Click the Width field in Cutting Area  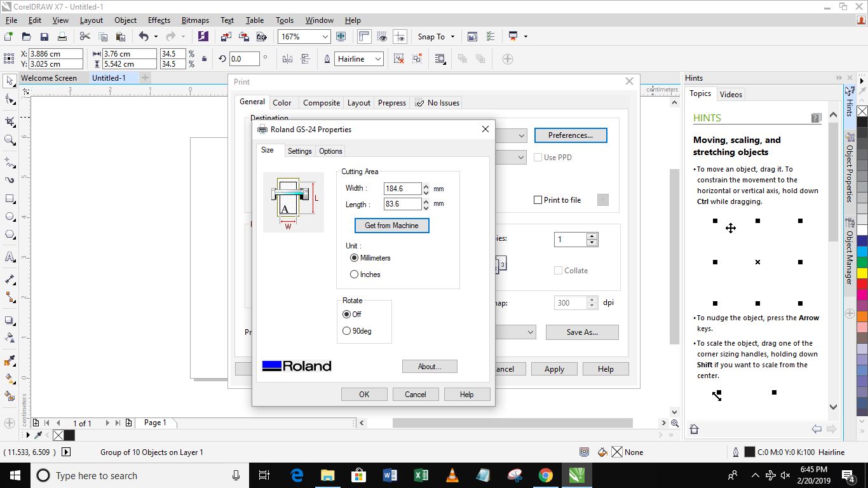tap(402, 189)
